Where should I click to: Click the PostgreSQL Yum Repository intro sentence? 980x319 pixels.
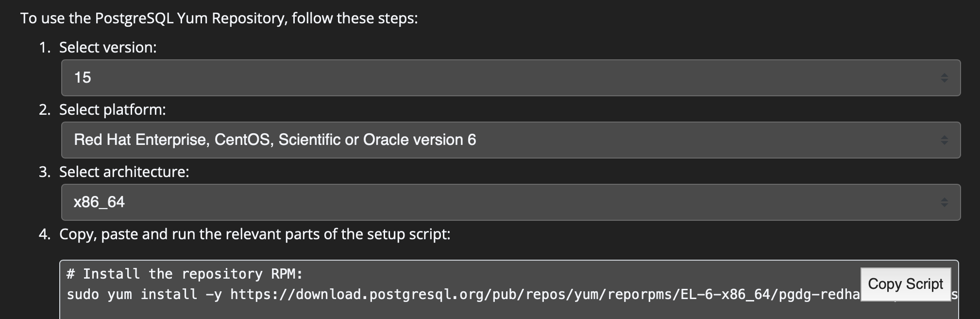(x=219, y=18)
